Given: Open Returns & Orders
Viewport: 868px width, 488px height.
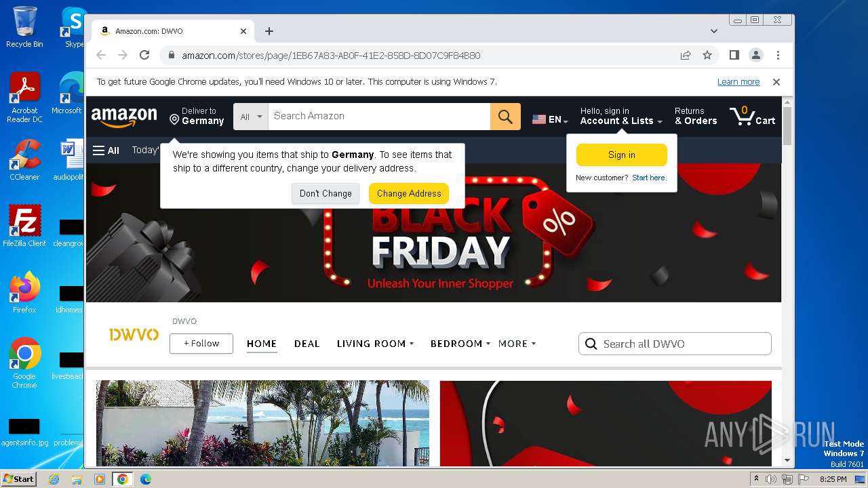Looking at the screenshot, I should point(696,116).
